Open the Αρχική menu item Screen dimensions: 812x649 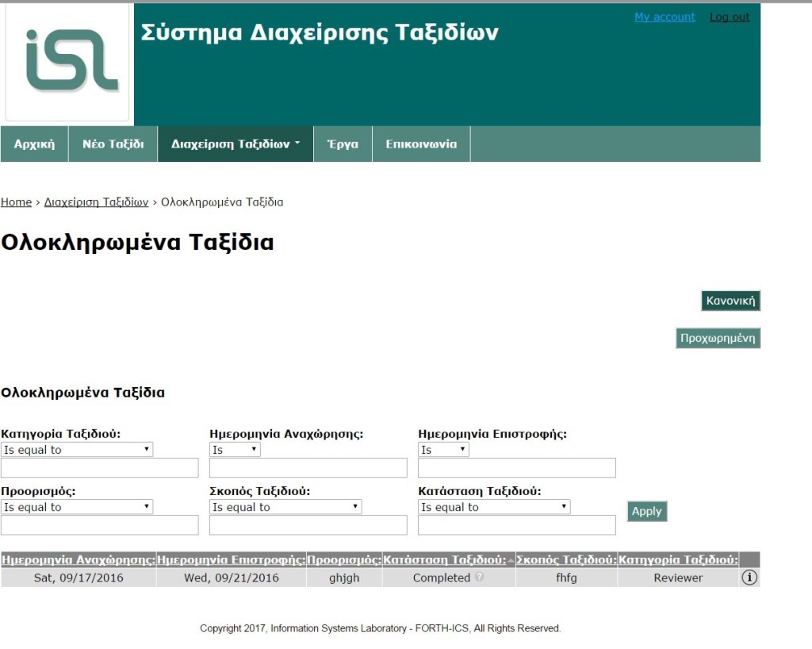[34, 144]
